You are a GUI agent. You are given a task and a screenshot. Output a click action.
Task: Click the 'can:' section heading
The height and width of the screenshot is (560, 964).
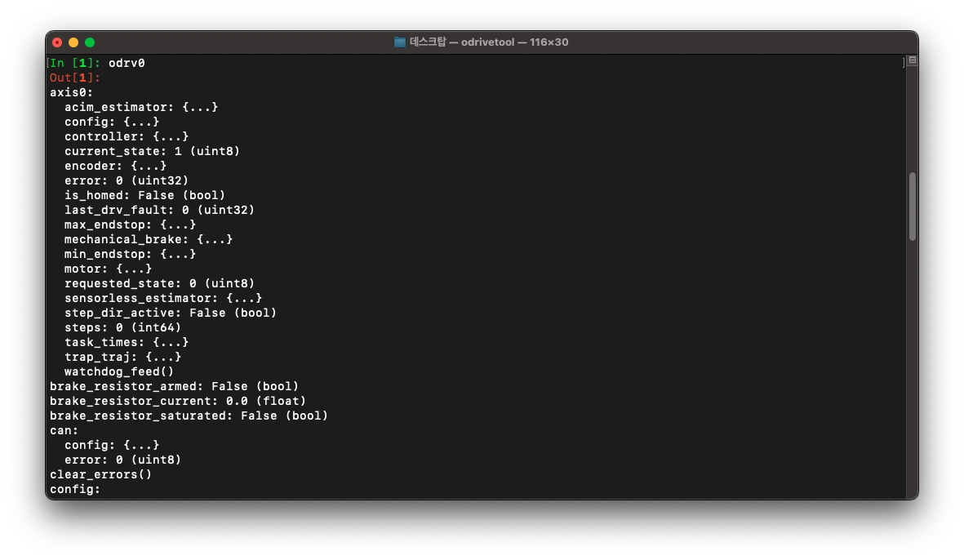pyautogui.click(x=64, y=430)
